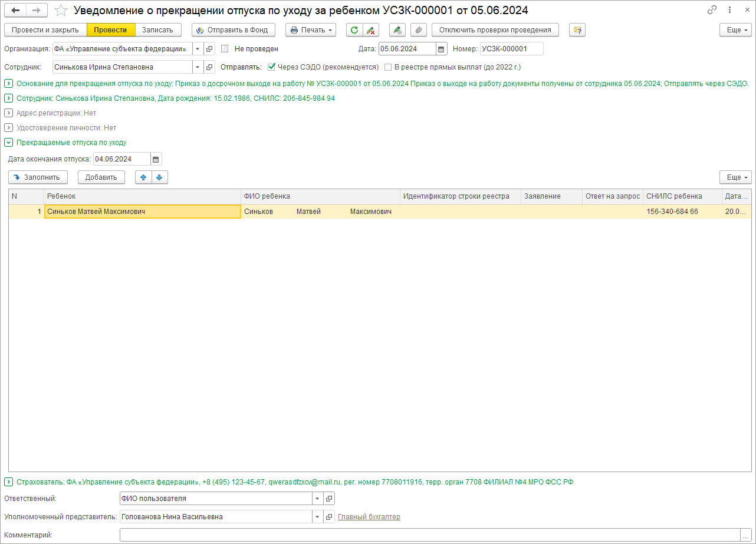Image resolution: width=756 pixels, height=544 pixels.
Task: Open the Организация dropdown list
Action: (198, 49)
